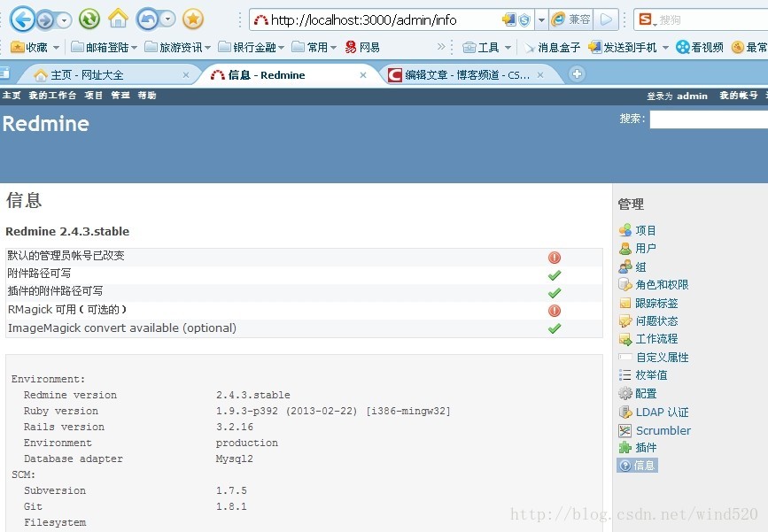Screen dimensions: 768x532
Task: Open 角色和权限 in the admin sidebar
Action: pos(662,285)
